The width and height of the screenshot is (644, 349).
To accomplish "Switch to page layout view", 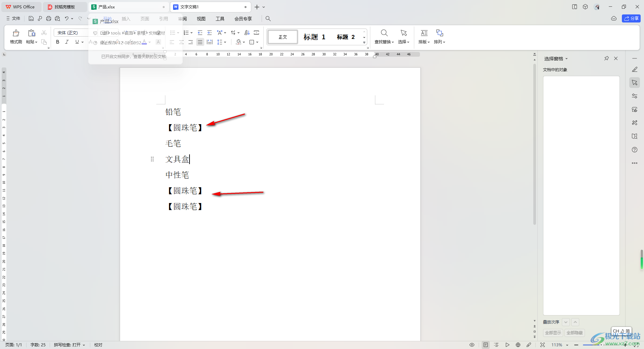I will coord(486,345).
